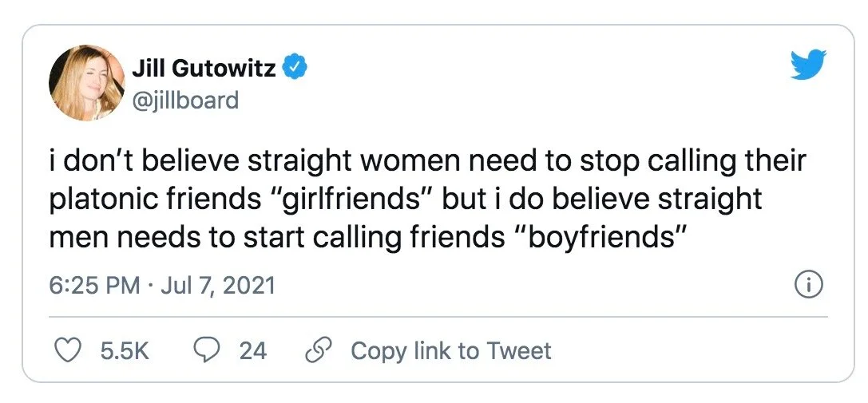Image resolution: width=868 pixels, height=403 pixels.
Task: Click the reply speech bubble icon
Action: tap(207, 351)
